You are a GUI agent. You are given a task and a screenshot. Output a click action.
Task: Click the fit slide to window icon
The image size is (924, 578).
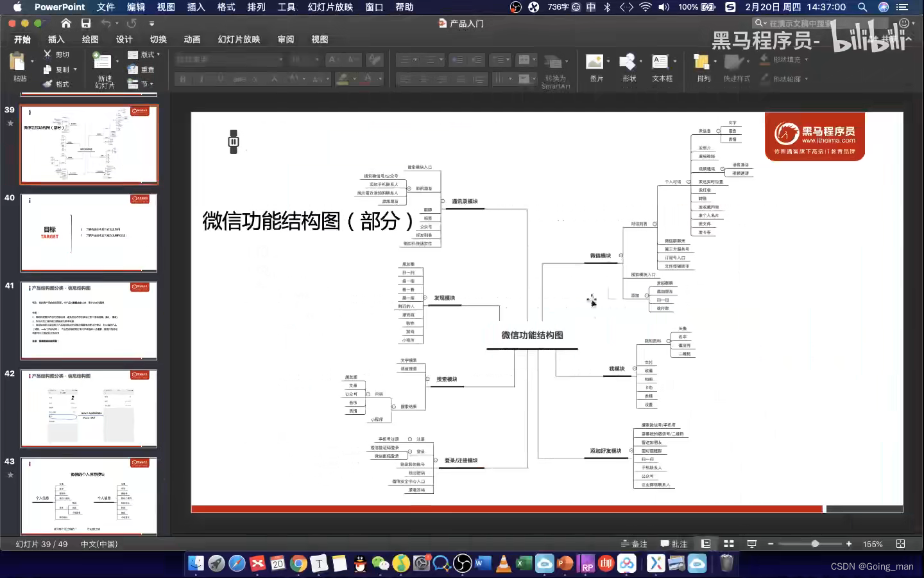pyautogui.click(x=900, y=544)
